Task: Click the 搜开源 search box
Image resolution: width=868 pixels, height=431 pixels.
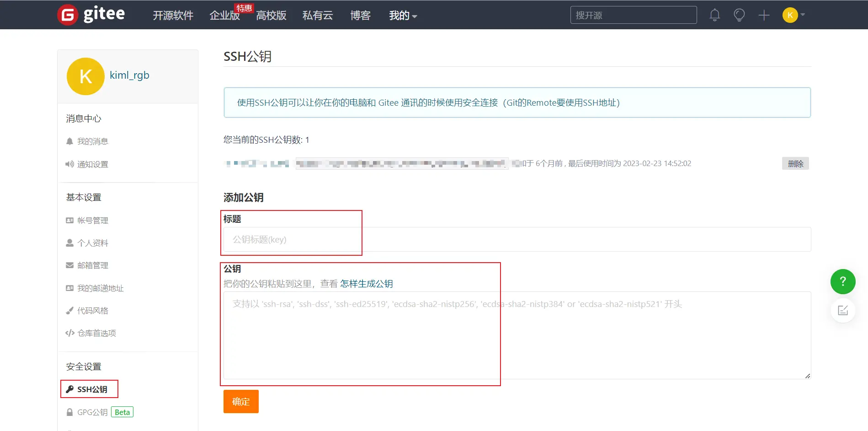Action: pyautogui.click(x=633, y=15)
